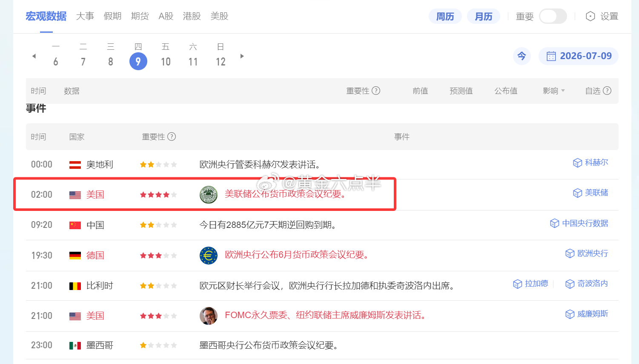Open the 影响 filter dropdown
This screenshot has height=364, width=639.
click(553, 91)
